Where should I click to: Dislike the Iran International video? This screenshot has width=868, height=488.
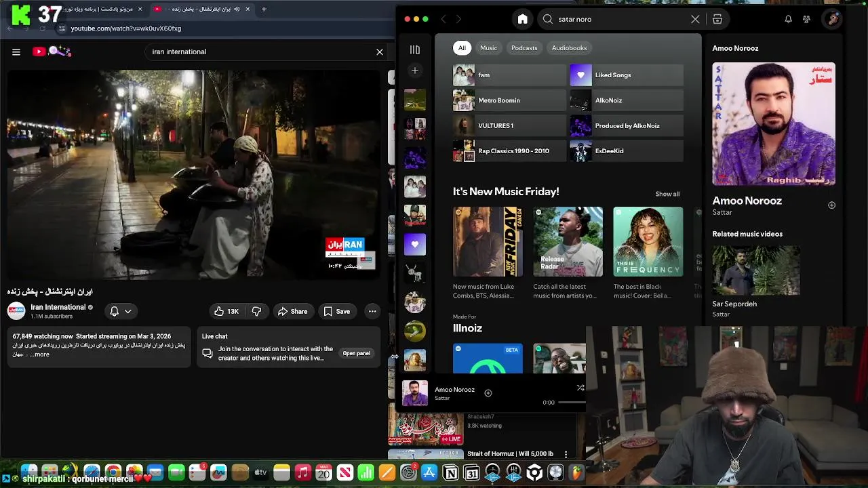[256, 311]
